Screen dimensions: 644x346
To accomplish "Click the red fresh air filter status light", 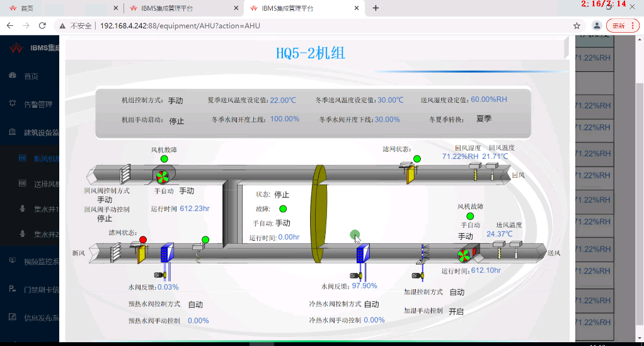I will 143,239.
